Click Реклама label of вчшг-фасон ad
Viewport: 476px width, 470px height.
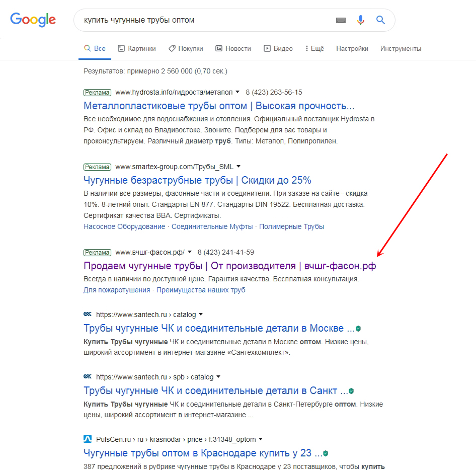[x=97, y=252]
